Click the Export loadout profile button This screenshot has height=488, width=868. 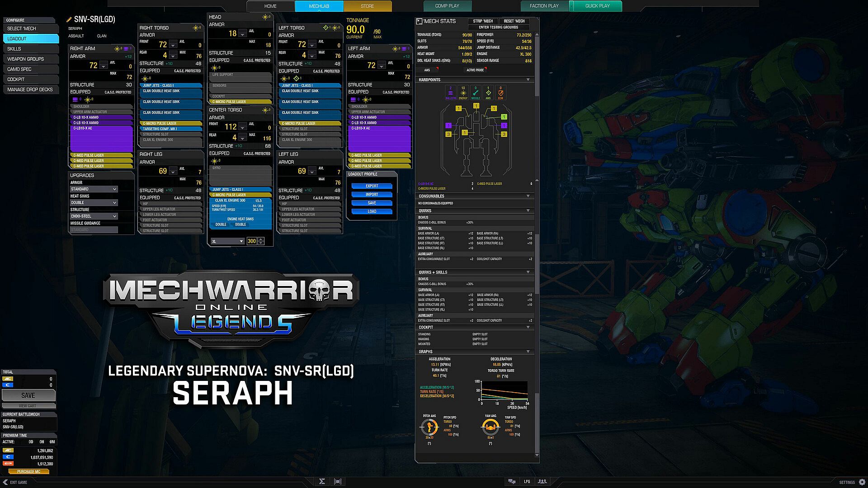[x=372, y=186]
